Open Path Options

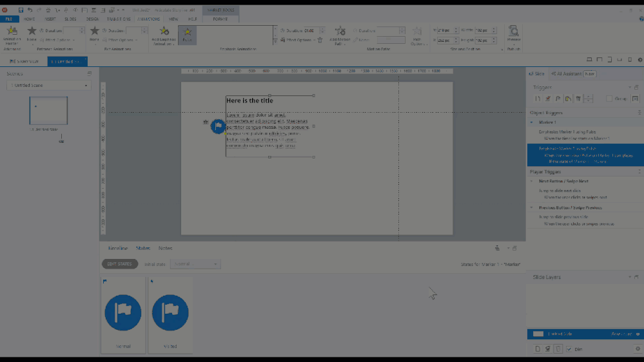point(417,36)
